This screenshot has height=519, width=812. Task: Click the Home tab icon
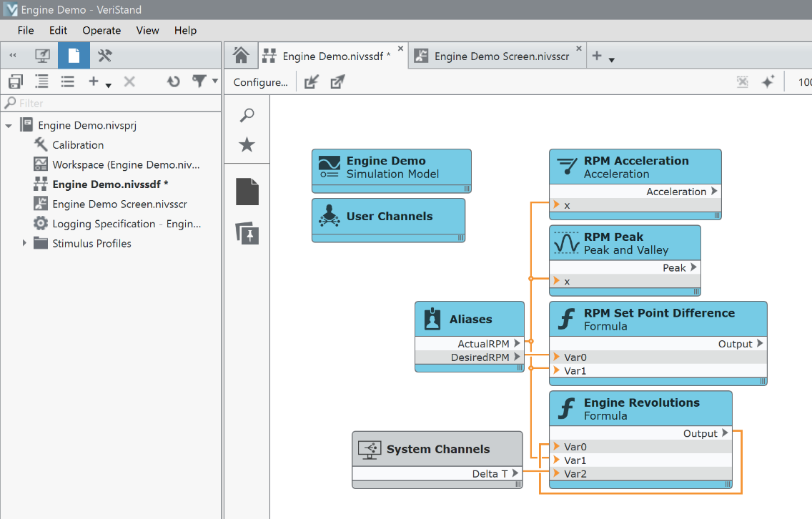tap(241, 55)
